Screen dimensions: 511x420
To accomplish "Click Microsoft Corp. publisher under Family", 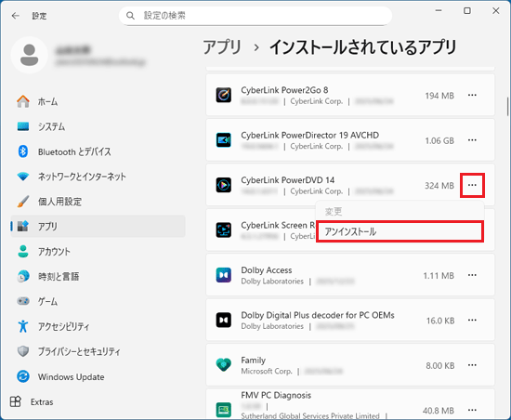I will click(267, 371).
